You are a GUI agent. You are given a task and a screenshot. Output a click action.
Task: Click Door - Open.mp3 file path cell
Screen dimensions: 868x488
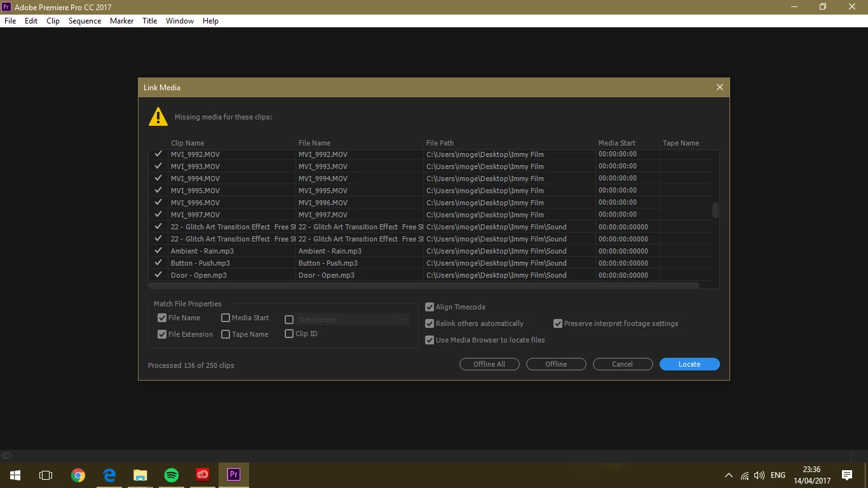496,275
